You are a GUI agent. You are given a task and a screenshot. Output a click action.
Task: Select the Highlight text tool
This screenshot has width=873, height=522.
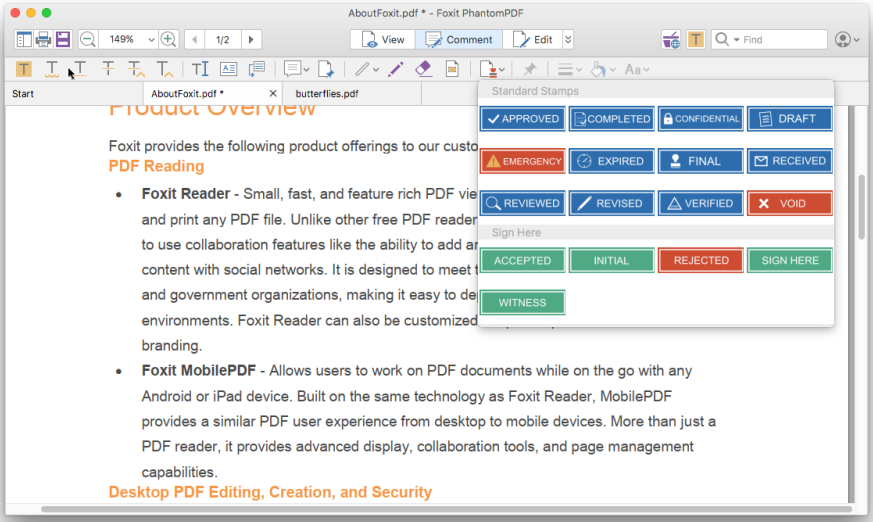click(x=23, y=70)
